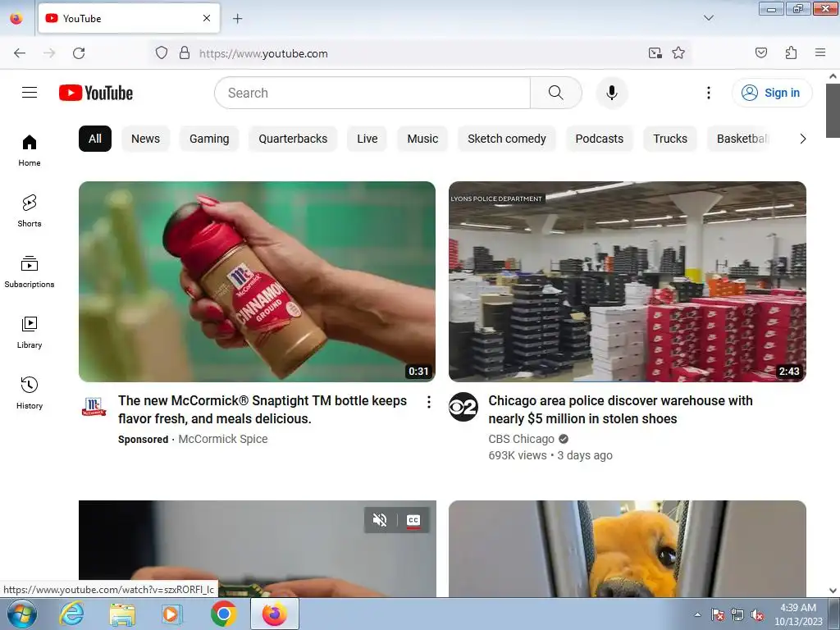
Task: Open YouTube settings three-dot menu
Action: (x=708, y=93)
